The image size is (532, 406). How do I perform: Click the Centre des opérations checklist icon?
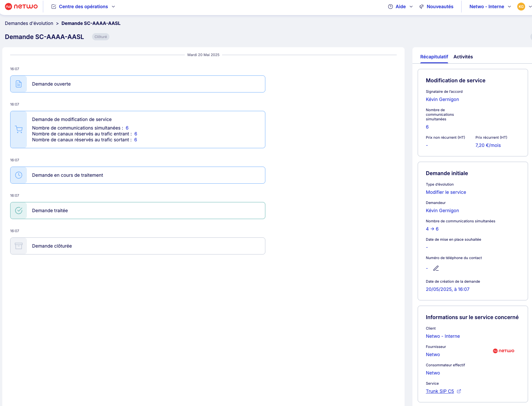point(54,7)
